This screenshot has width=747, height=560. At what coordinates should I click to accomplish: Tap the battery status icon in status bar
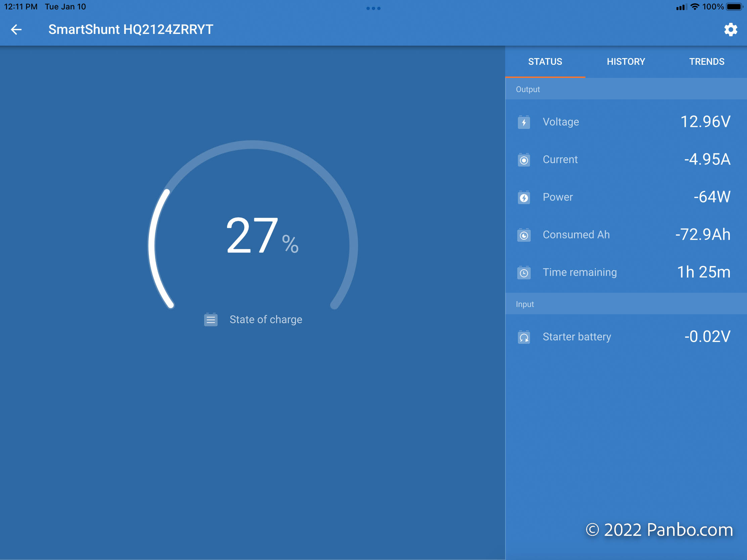[x=735, y=7]
